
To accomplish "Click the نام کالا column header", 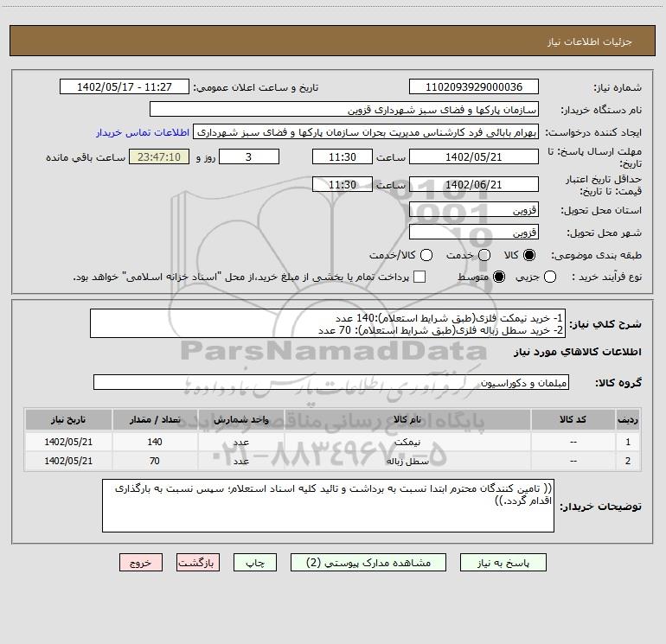I will tap(407, 420).
